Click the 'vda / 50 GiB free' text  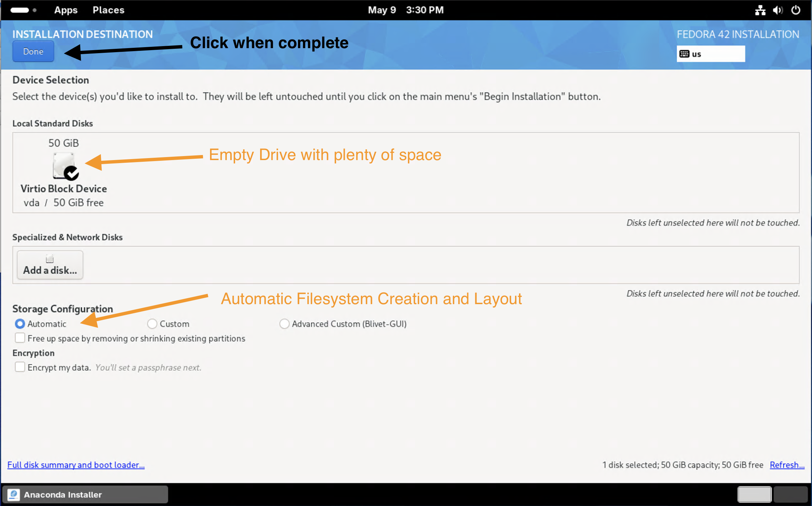[64, 203]
